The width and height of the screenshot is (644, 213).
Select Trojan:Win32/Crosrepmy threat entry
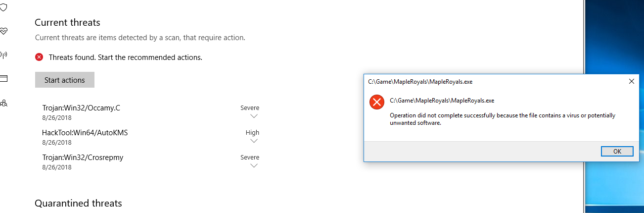click(83, 158)
